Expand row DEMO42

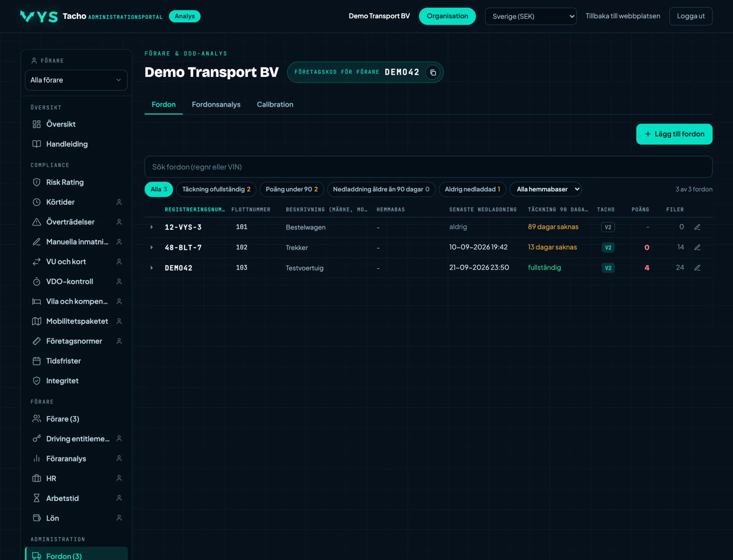152,268
